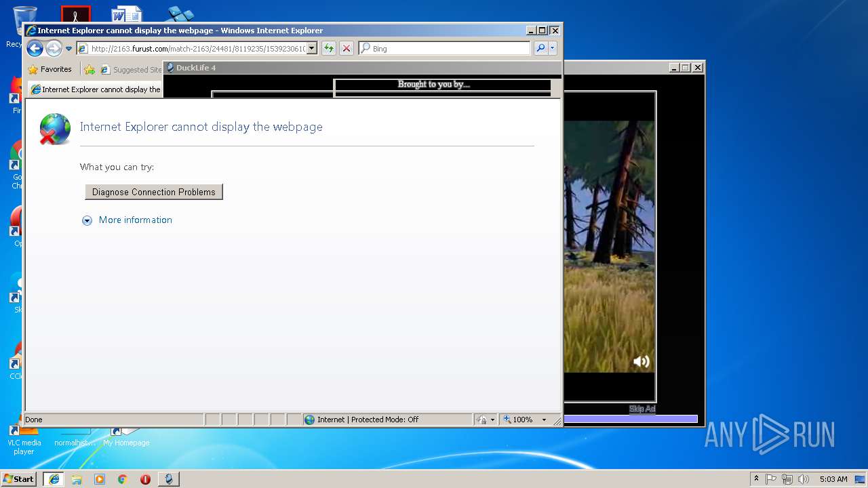Open Opera from the taskbar
The height and width of the screenshot is (488, 868).
tap(145, 479)
